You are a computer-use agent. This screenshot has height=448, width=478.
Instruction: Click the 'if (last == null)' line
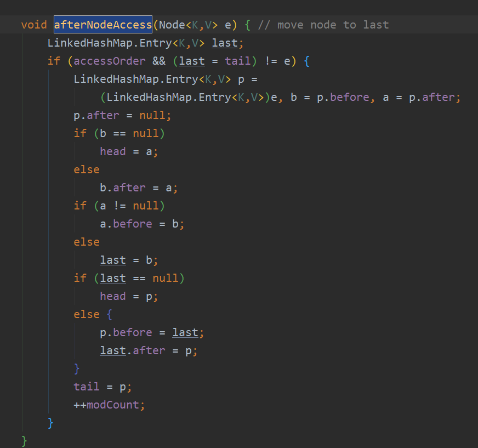pos(129,278)
